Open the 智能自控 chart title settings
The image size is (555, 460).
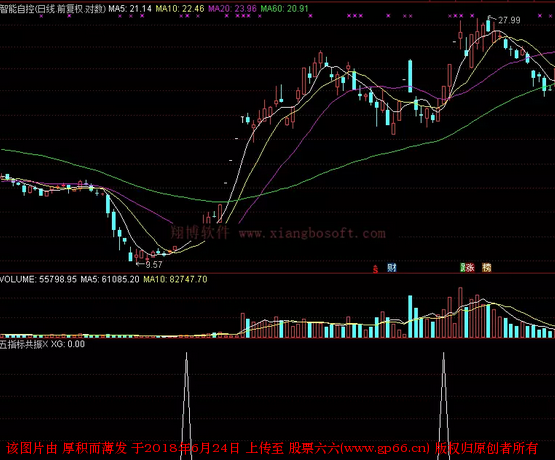click(x=53, y=8)
